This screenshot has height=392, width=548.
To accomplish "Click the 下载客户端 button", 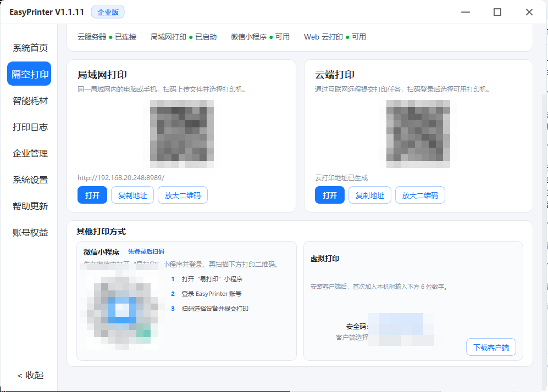I will pyautogui.click(x=491, y=348).
